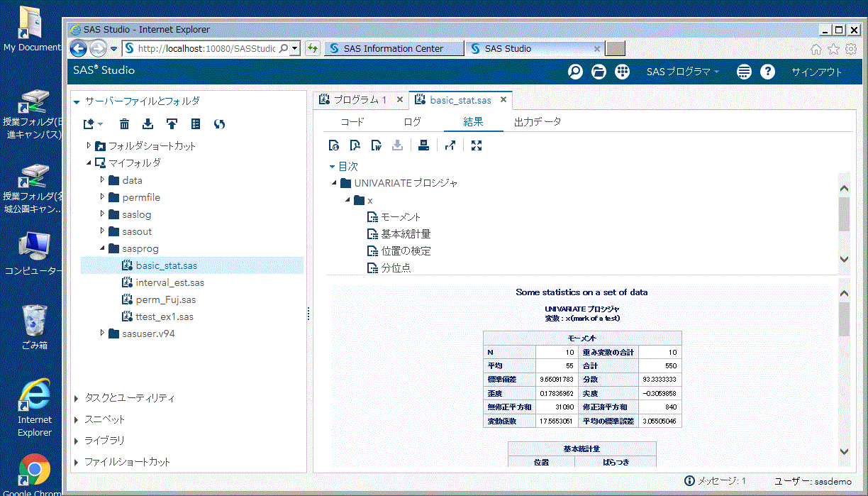Print the results output
This screenshot has height=496, width=868.
point(423,145)
